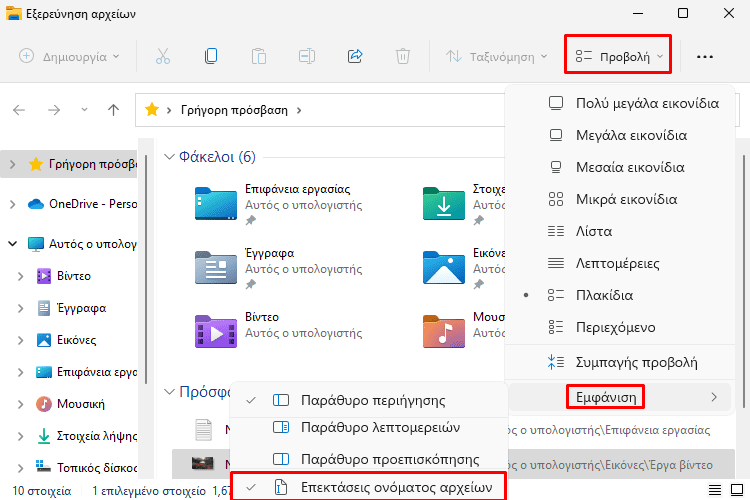Click the Delete trash can icon
The height and width of the screenshot is (500, 750).
[x=402, y=57]
